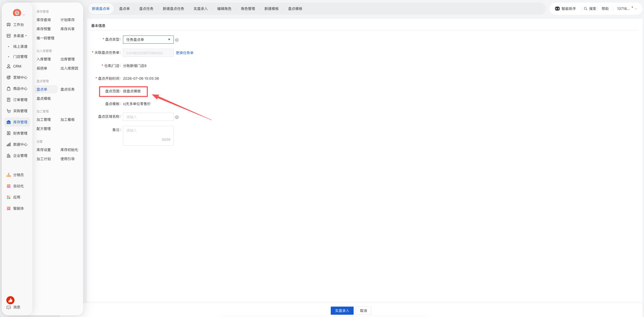Open the 工作台 workbench icon

click(x=9, y=25)
